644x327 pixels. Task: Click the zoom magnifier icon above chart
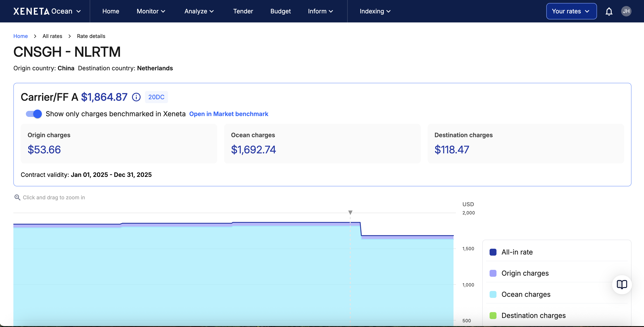pyautogui.click(x=17, y=198)
